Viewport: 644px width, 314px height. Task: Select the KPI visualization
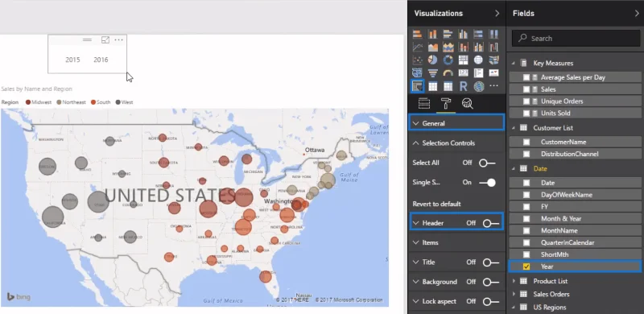493,73
